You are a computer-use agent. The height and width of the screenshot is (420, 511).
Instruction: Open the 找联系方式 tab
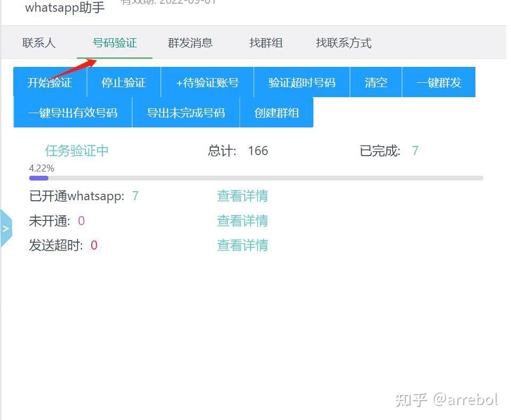coord(344,42)
